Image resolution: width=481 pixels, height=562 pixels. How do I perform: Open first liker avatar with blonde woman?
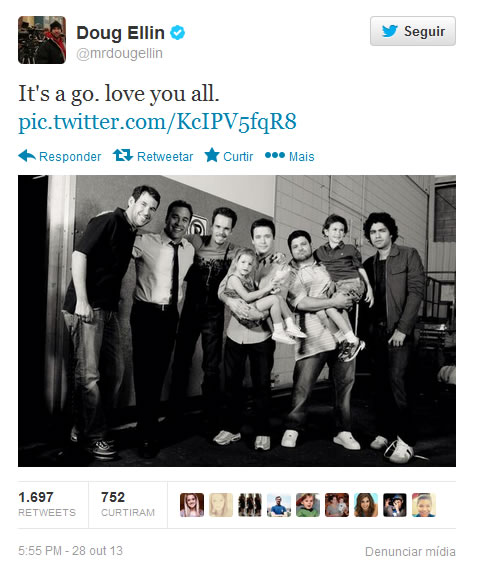tap(192, 505)
